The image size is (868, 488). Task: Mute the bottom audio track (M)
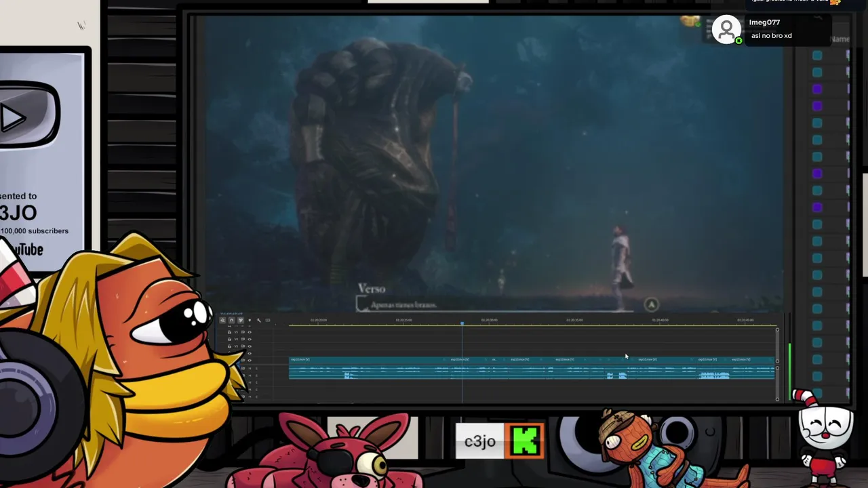(x=250, y=396)
